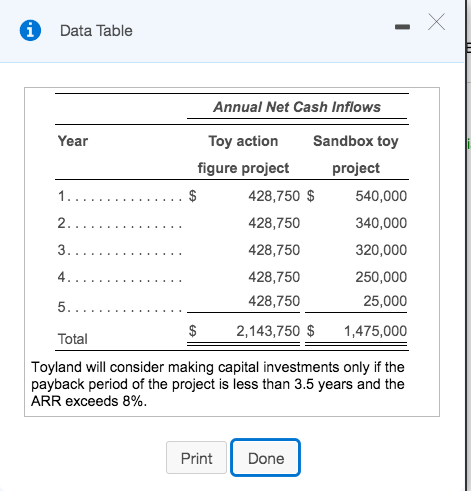
Task: Click the Done button
Action: click(266, 458)
